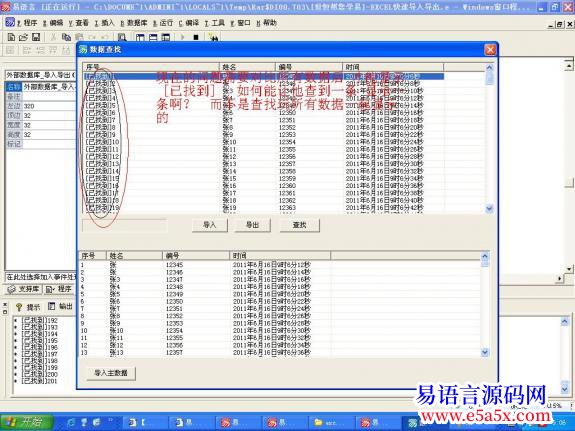Click the New file toolbar icon
The width and height of the screenshot is (575, 431).
11,37
